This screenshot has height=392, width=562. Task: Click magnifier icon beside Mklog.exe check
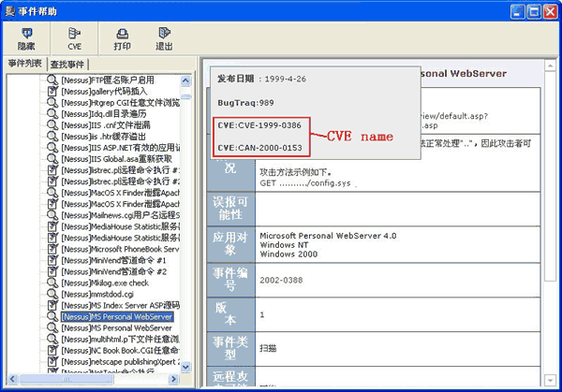52,283
